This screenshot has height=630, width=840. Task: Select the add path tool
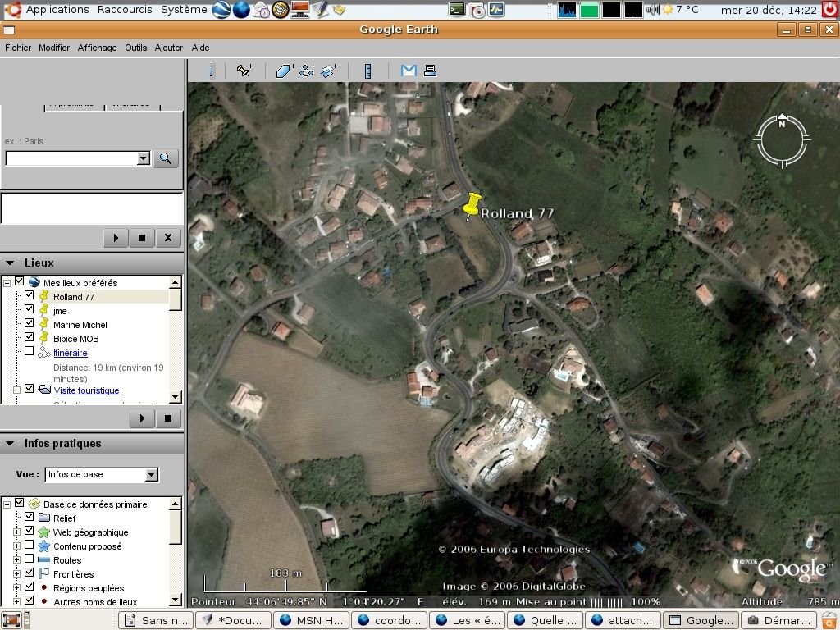coord(307,71)
